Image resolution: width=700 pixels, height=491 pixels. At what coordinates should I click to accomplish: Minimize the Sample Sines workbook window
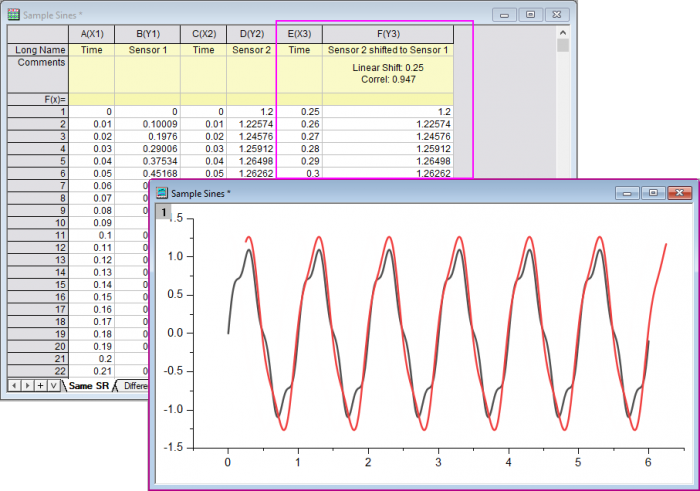coord(504,15)
